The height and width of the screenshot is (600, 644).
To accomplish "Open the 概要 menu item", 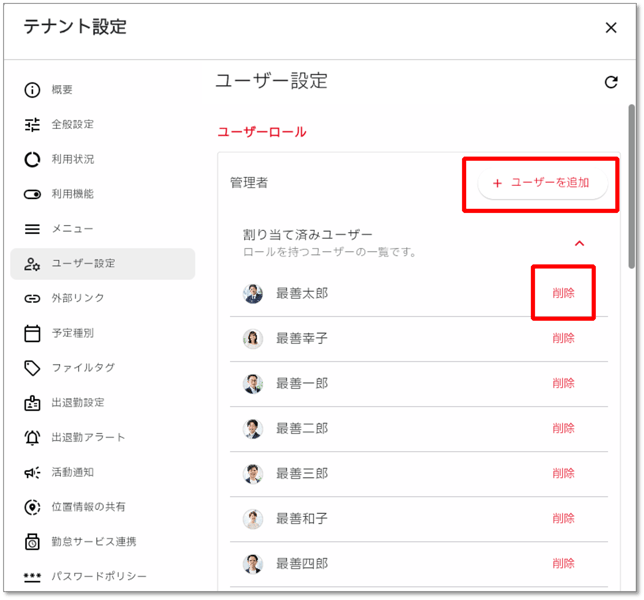I will point(103,90).
